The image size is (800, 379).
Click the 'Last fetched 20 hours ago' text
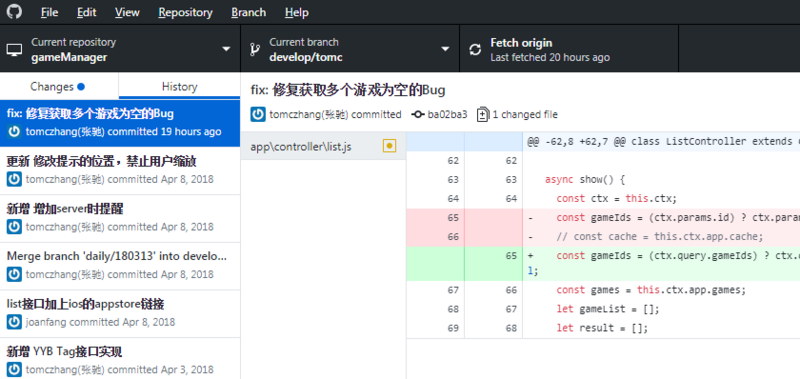[550, 58]
